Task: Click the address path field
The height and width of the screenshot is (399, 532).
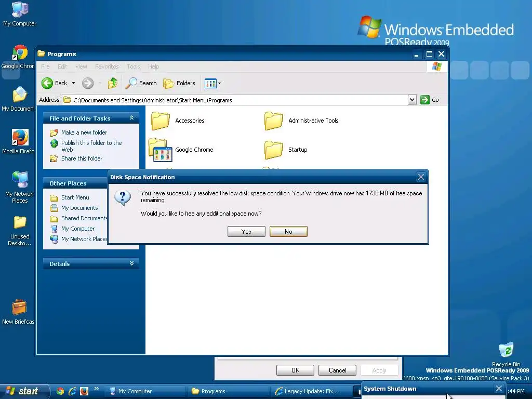Action: click(235, 100)
